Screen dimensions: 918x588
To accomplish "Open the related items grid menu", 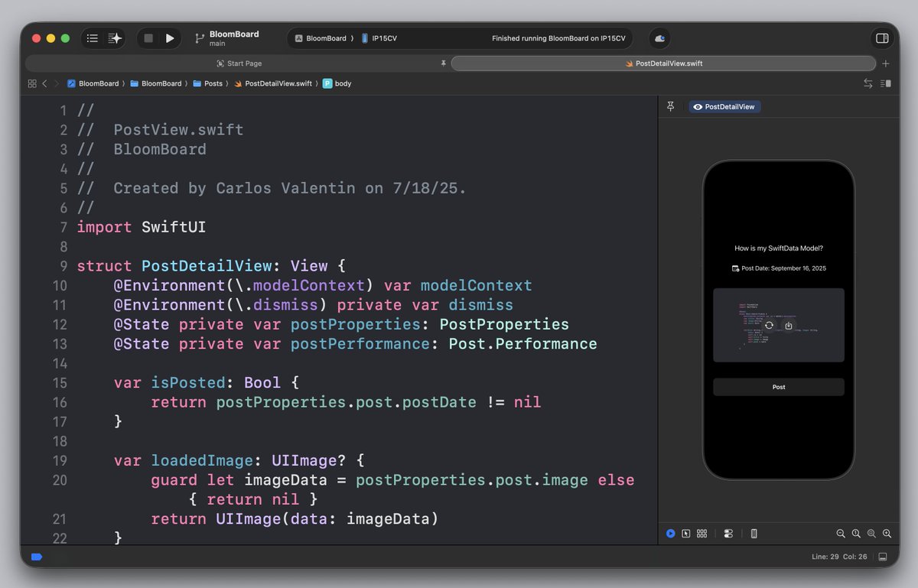I will pos(31,83).
